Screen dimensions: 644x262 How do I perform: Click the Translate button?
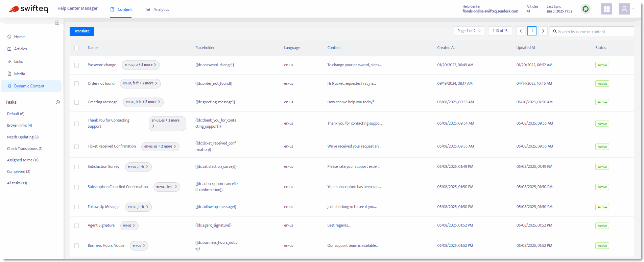[82, 31]
